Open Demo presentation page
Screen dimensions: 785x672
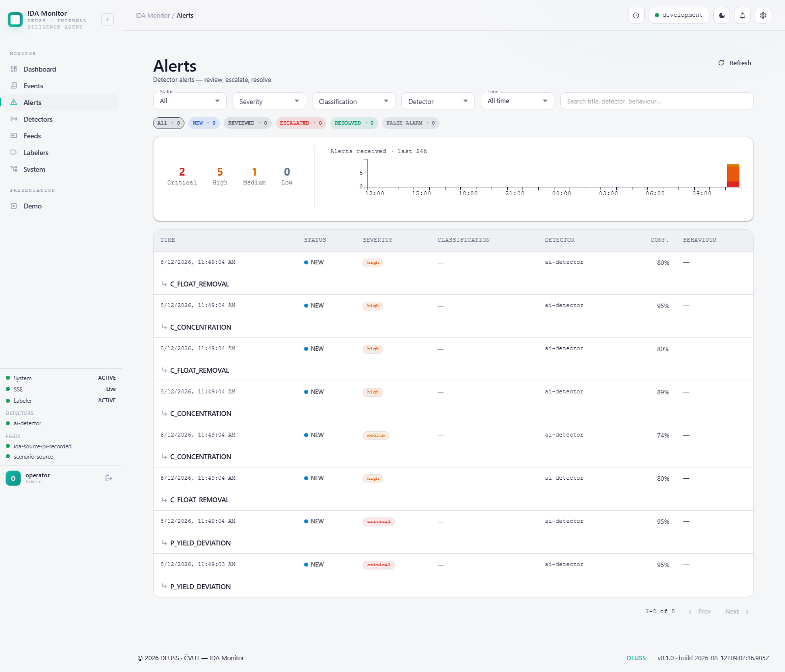[x=61, y=206]
